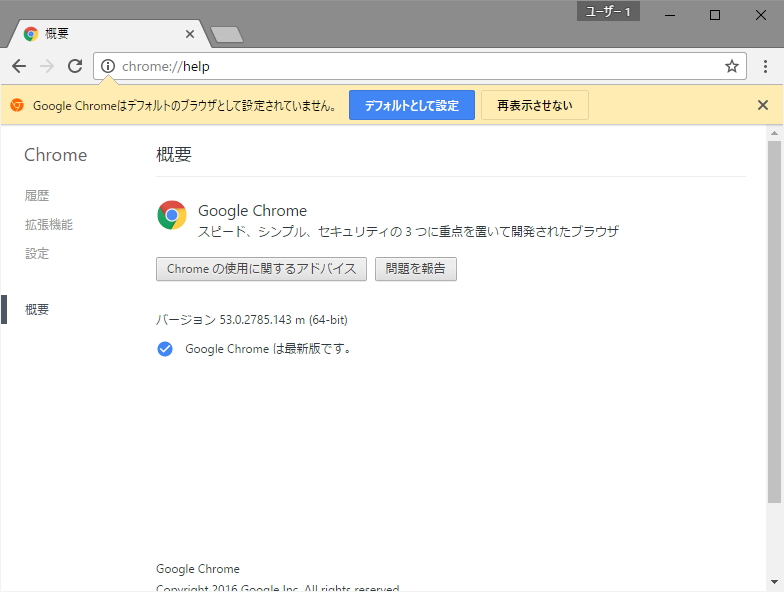Close the 概要 tab
The height and width of the screenshot is (592, 784).
click(x=190, y=34)
